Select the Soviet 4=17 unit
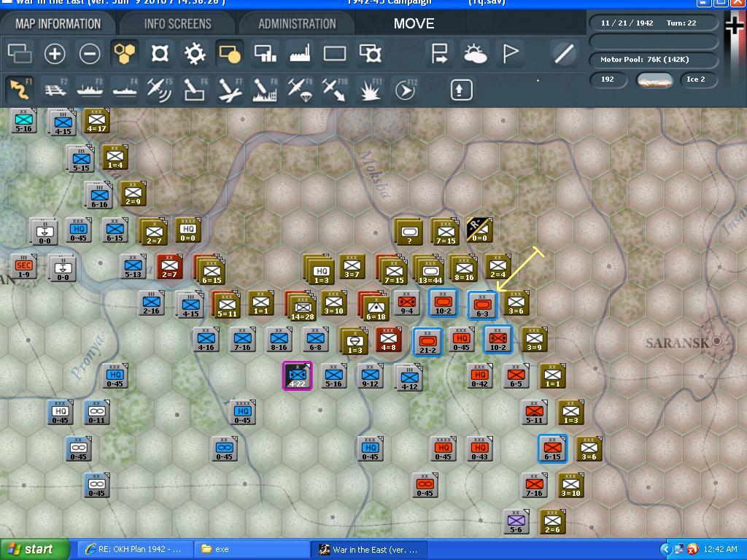 tap(96, 120)
